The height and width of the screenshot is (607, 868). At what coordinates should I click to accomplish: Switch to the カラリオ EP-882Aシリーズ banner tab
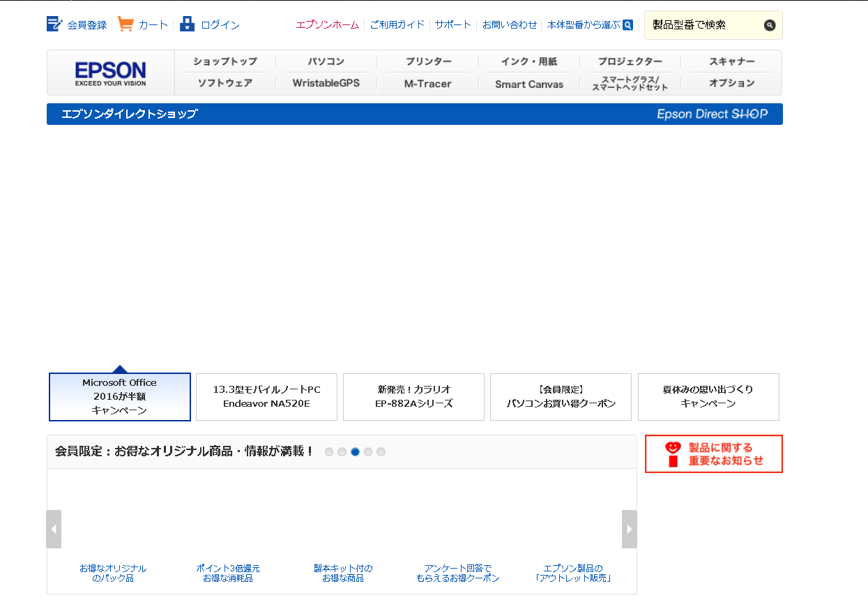(413, 396)
